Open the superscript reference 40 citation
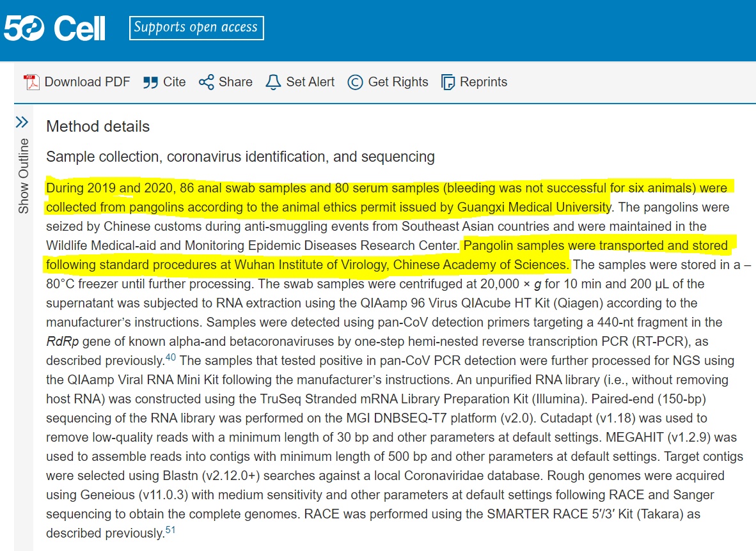Screen dimensions: 756x551 click(171, 357)
